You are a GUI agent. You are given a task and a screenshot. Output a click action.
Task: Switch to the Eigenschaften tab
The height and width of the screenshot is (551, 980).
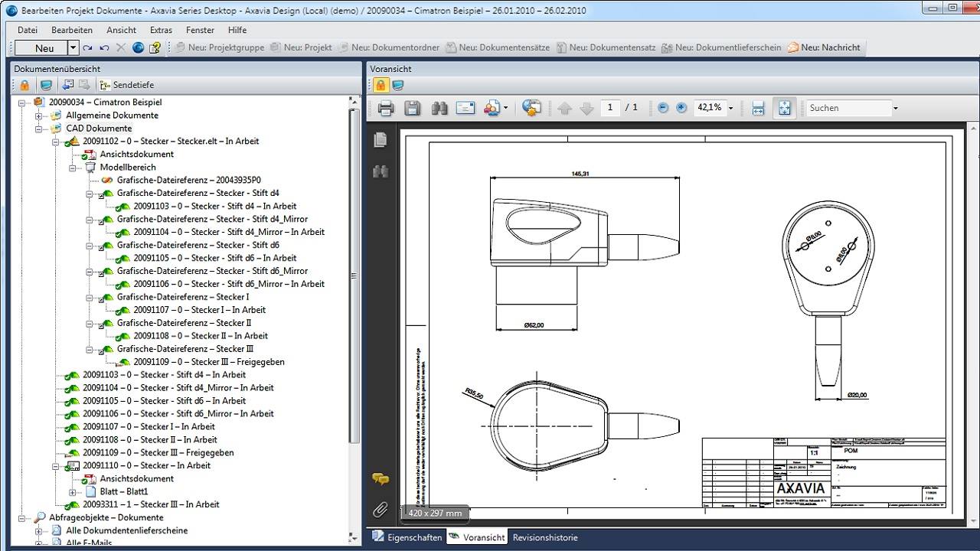click(x=407, y=537)
